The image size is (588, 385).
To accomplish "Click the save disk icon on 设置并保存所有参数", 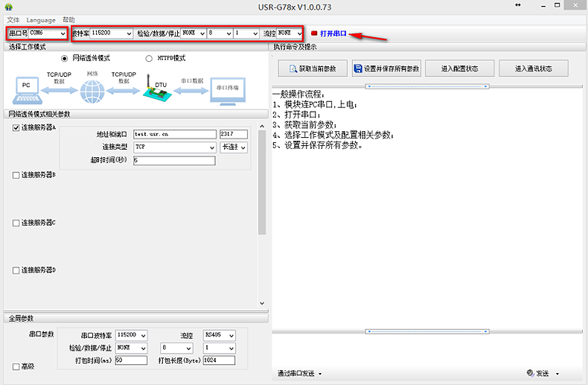I will (x=357, y=69).
